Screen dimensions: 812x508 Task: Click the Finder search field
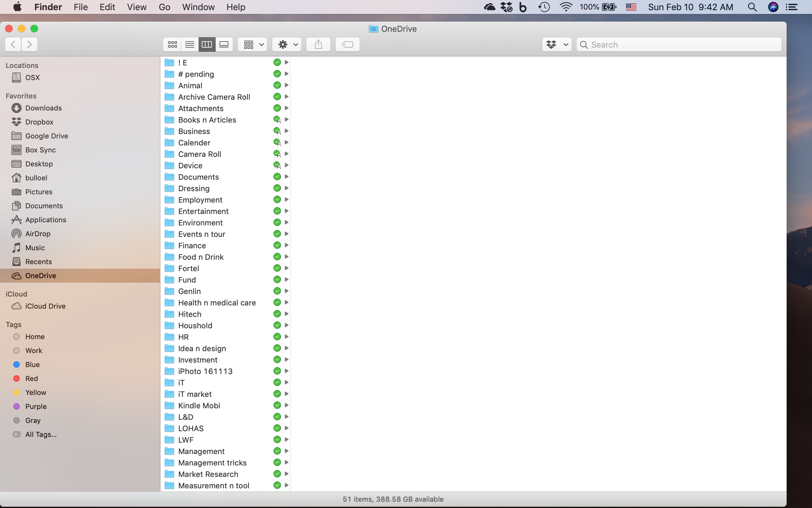(x=679, y=44)
